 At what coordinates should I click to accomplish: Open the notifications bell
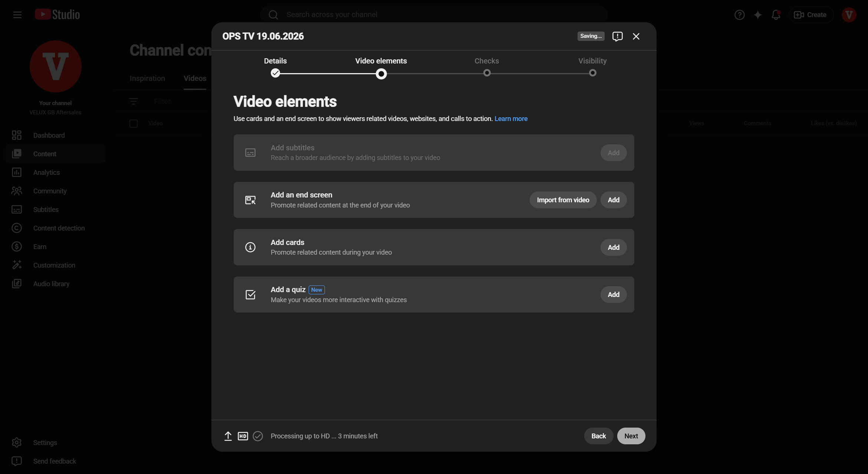776,15
